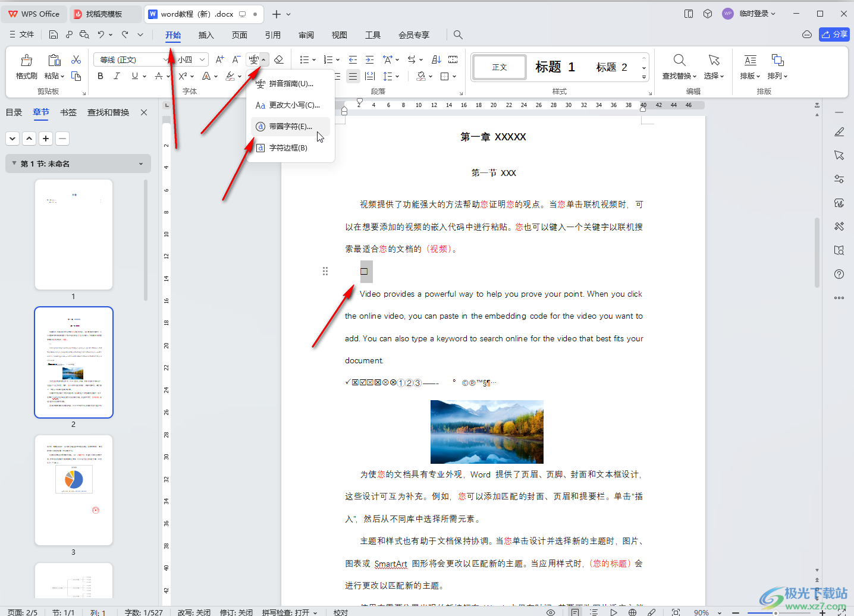Click the cloud sync icon beside Share

coord(807,34)
